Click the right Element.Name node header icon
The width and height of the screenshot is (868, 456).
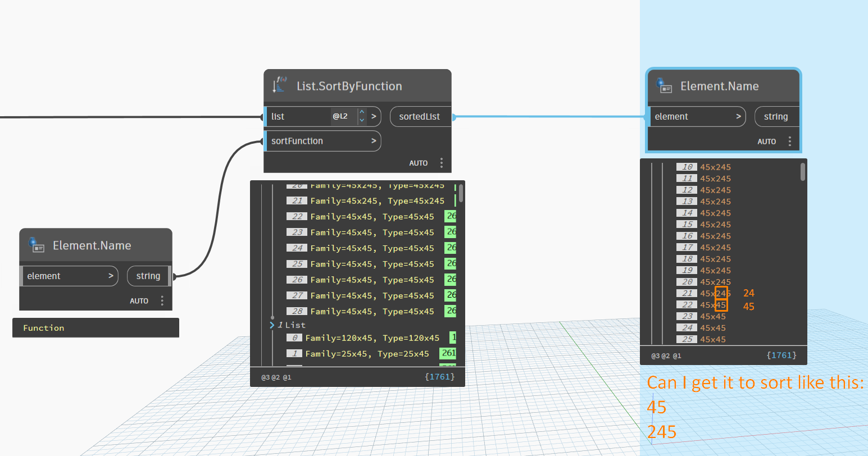(x=664, y=86)
